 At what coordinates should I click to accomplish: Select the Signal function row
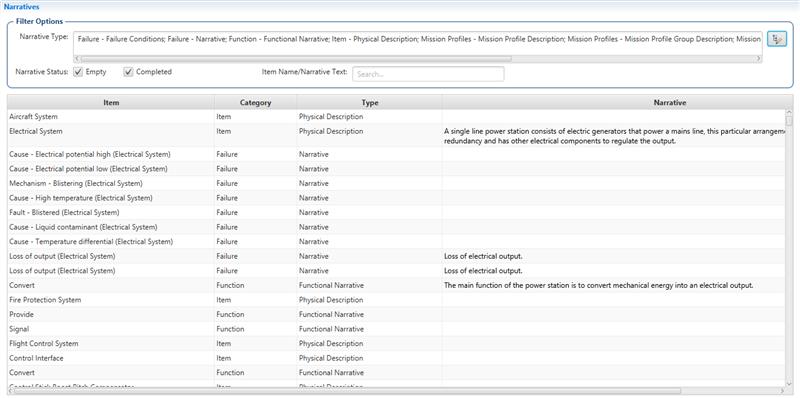coord(396,329)
